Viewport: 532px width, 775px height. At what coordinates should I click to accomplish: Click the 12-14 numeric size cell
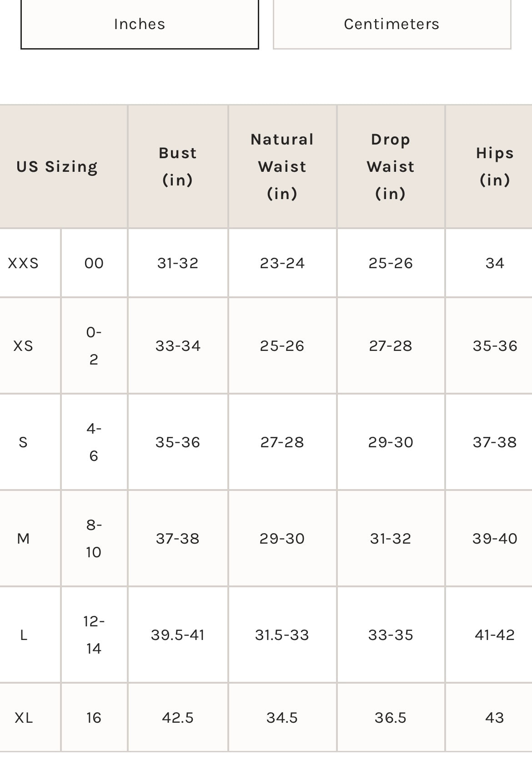(94, 635)
